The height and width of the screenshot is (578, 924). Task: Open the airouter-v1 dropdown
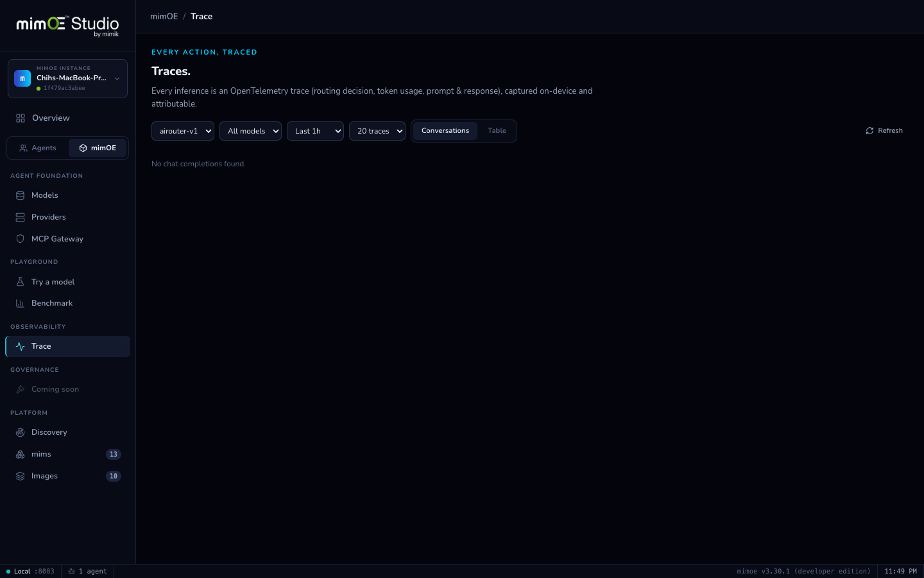(x=183, y=131)
